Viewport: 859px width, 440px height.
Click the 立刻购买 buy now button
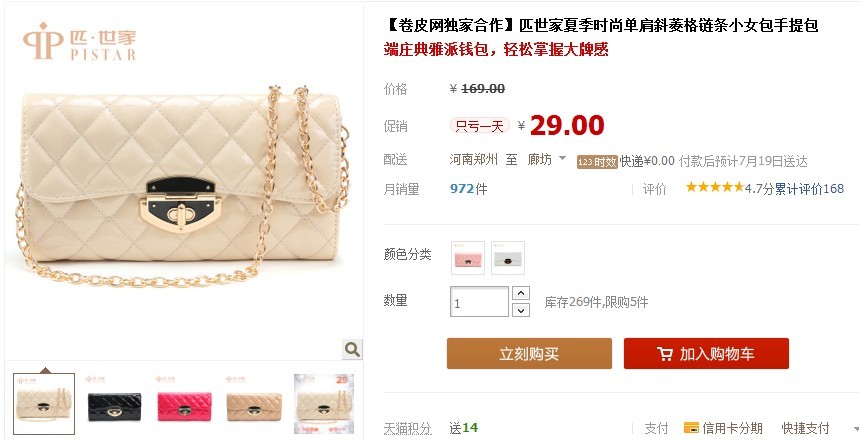coord(529,353)
